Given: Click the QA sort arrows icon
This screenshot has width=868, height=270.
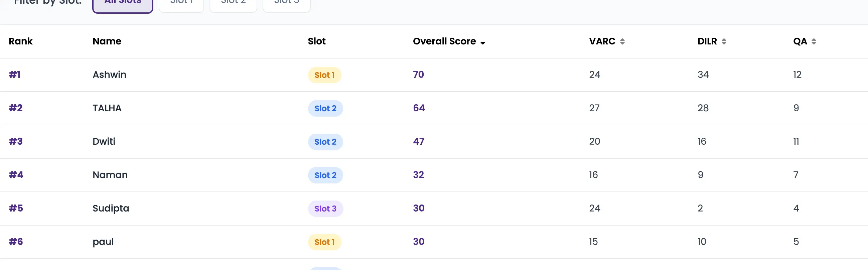Looking at the screenshot, I should tap(814, 41).
